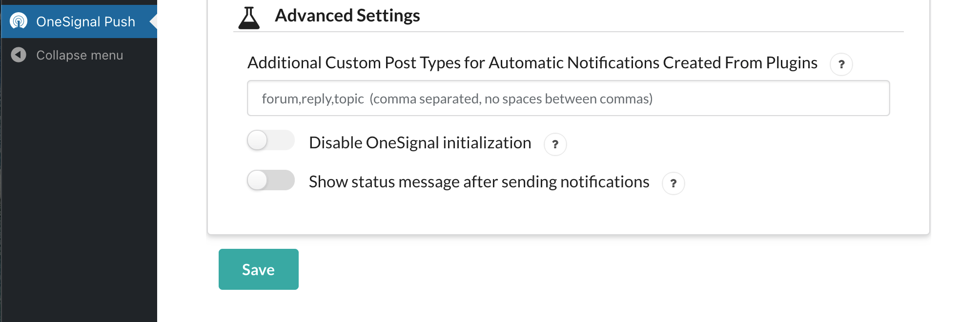This screenshot has height=322, width=980.
Task: Click the flask icon beside Advanced Settings
Action: pos(249,18)
